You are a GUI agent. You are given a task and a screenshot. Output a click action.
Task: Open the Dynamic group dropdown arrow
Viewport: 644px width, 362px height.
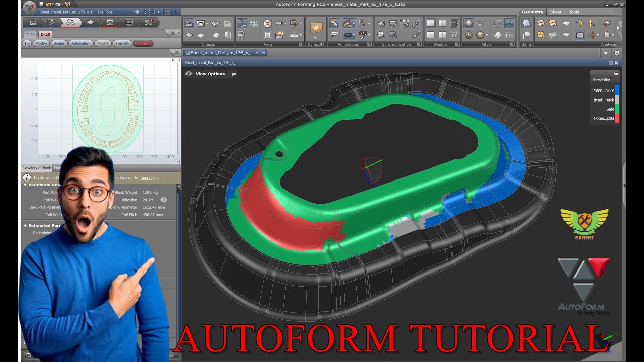click(316, 38)
